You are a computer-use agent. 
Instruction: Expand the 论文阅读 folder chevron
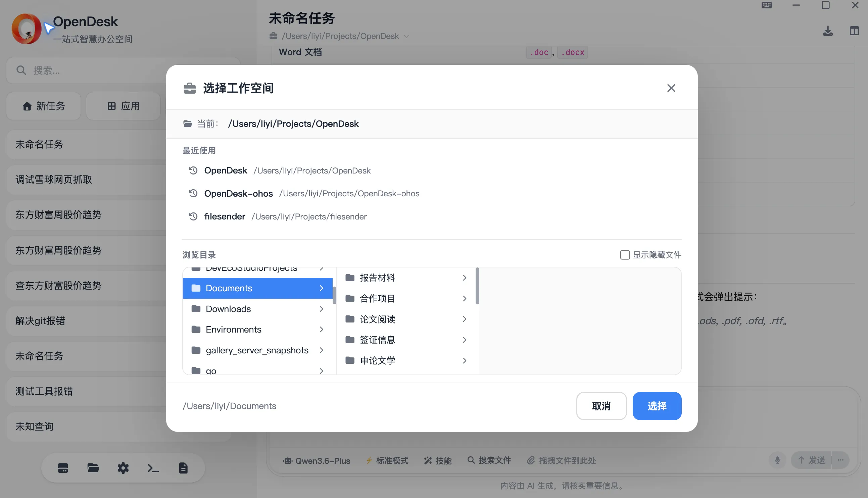465,319
